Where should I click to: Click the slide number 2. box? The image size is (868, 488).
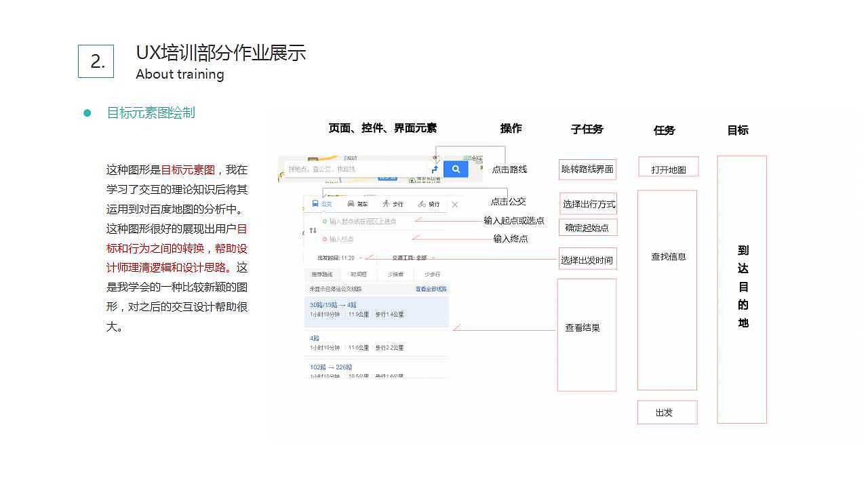tap(96, 61)
